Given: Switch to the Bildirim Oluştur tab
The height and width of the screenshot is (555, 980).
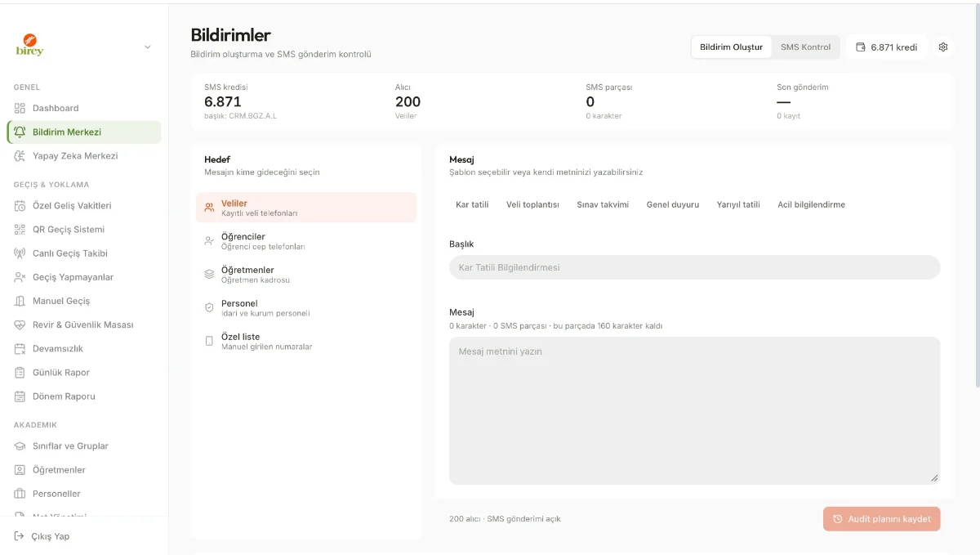Looking at the screenshot, I should coord(731,47).
